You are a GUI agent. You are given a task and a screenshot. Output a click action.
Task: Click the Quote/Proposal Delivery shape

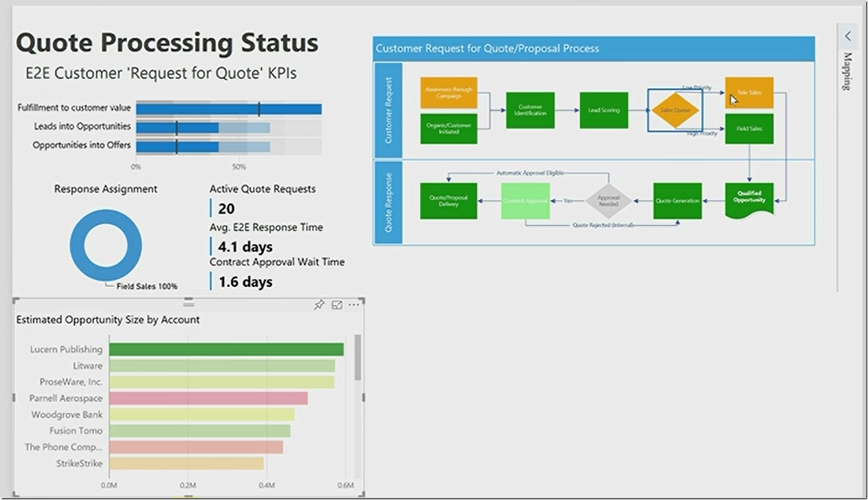tap(448, 200)
